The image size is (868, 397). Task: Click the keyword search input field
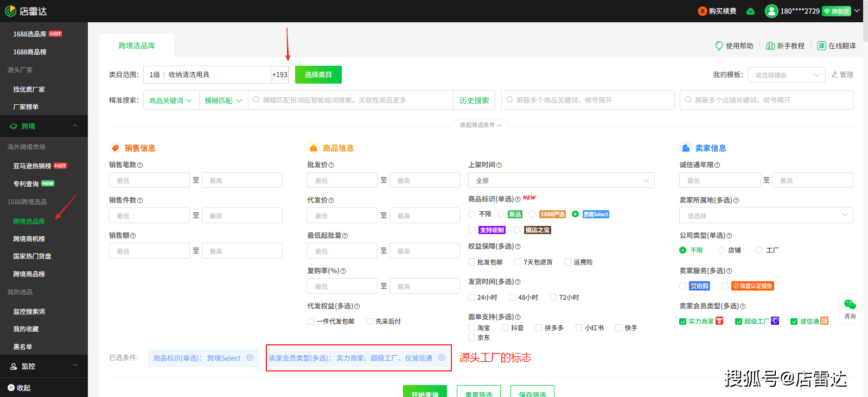point(351,100)
